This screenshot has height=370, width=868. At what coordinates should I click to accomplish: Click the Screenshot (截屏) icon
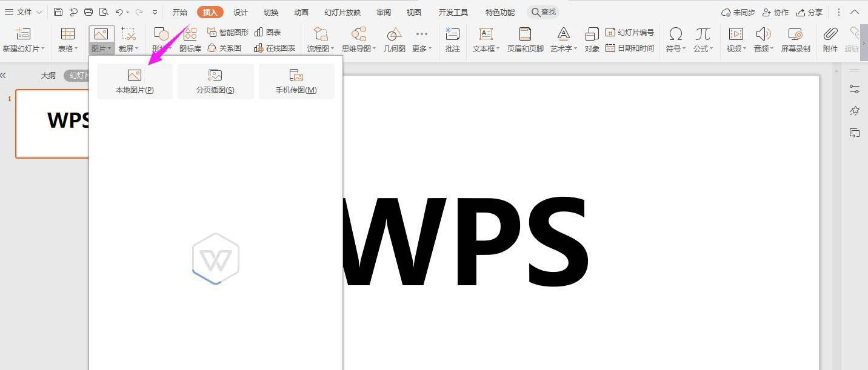click(x=128, y=34)
